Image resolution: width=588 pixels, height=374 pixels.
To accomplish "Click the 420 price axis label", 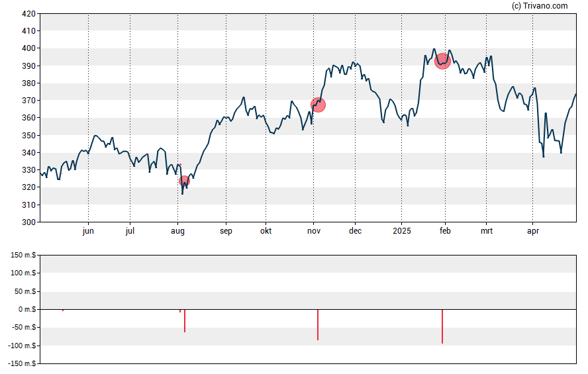I will pyautogui.click(x=28, y=14).
